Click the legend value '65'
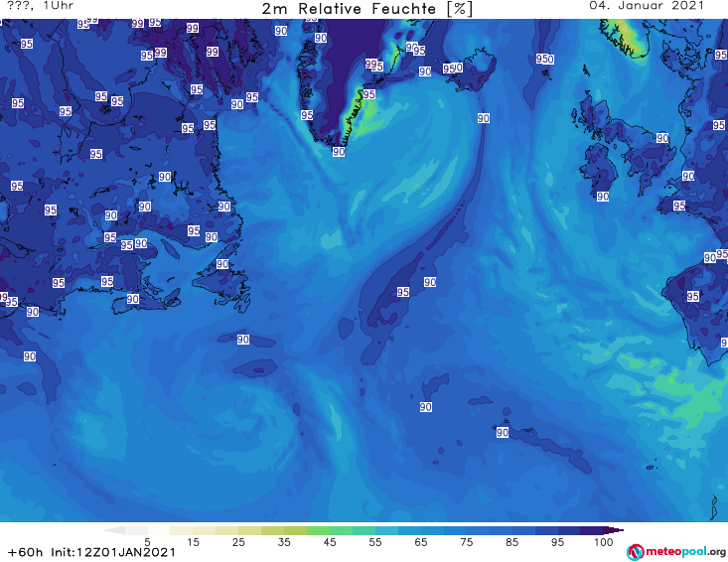Screen dimensions: 728x562 (x=421, y=542)
